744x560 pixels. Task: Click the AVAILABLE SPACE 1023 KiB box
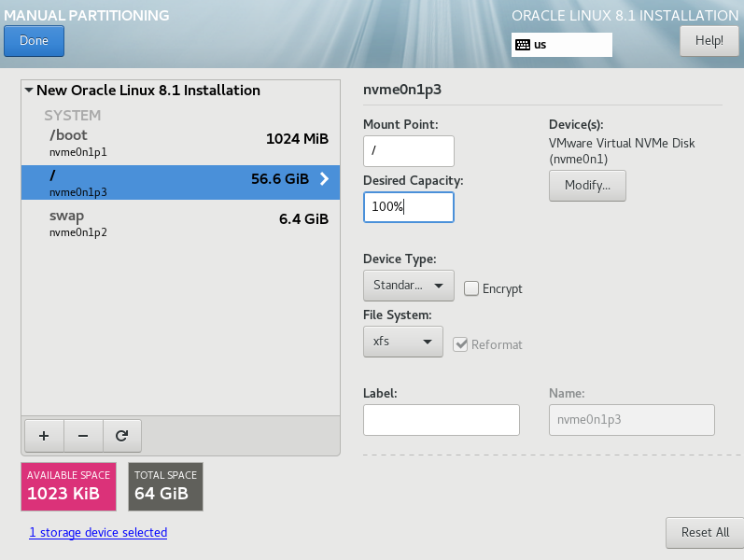tap(68, 486)
